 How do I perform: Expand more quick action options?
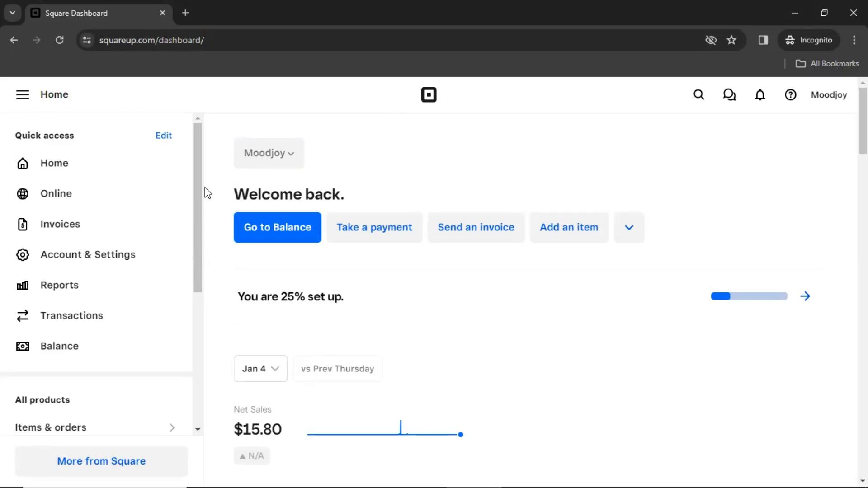coord(628,227)
